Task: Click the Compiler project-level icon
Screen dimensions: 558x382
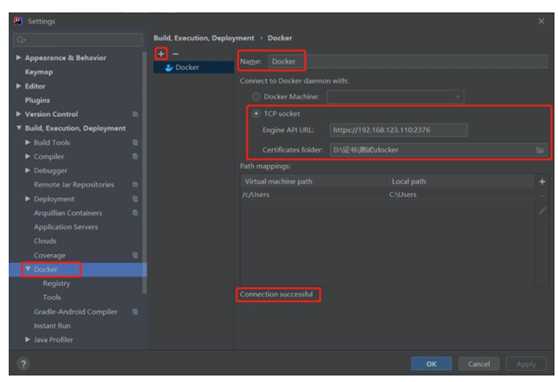Action: tap(135, 156)
